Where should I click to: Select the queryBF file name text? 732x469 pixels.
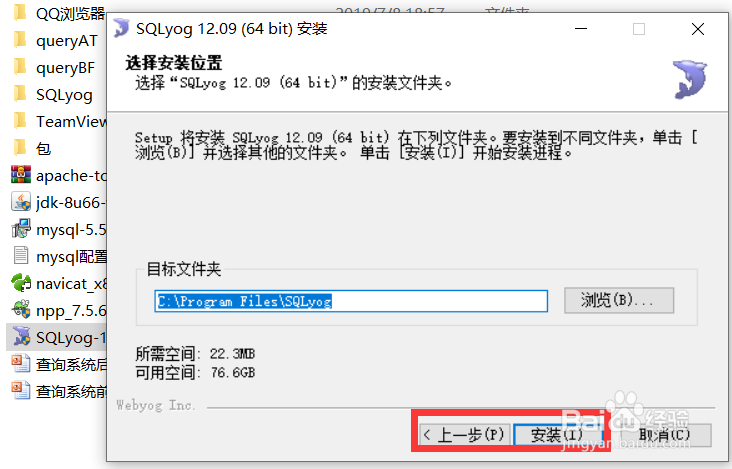[65, 68]
